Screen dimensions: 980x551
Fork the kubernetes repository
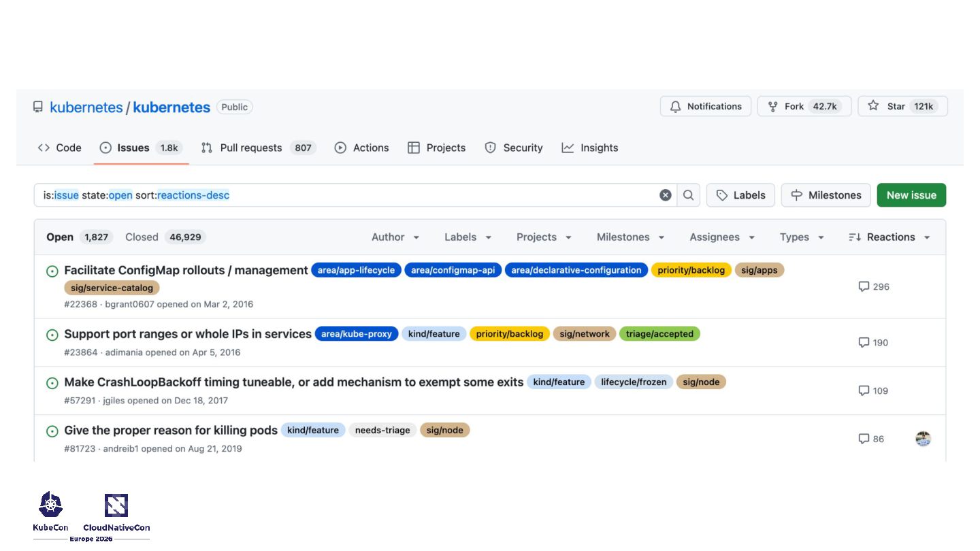coord(804,106)
